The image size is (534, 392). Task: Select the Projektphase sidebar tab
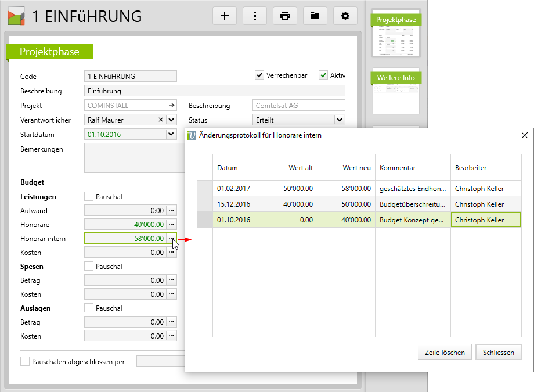(x=396, y=20)
